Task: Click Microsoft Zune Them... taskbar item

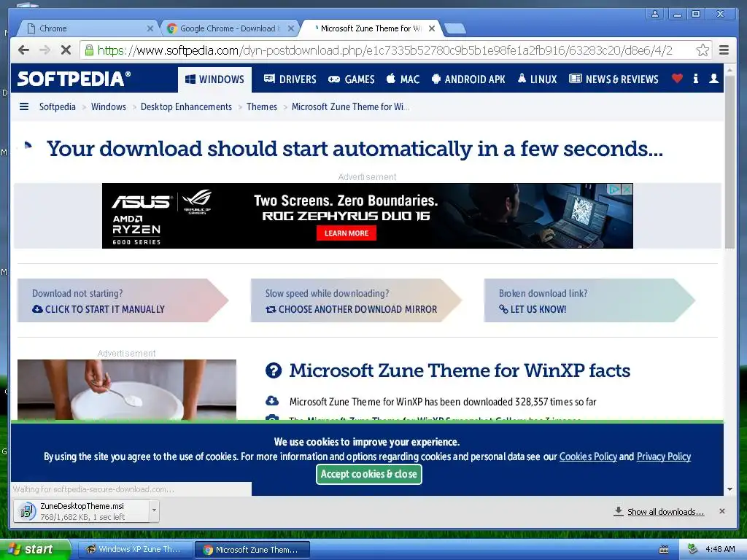Action: coord(252,550)
